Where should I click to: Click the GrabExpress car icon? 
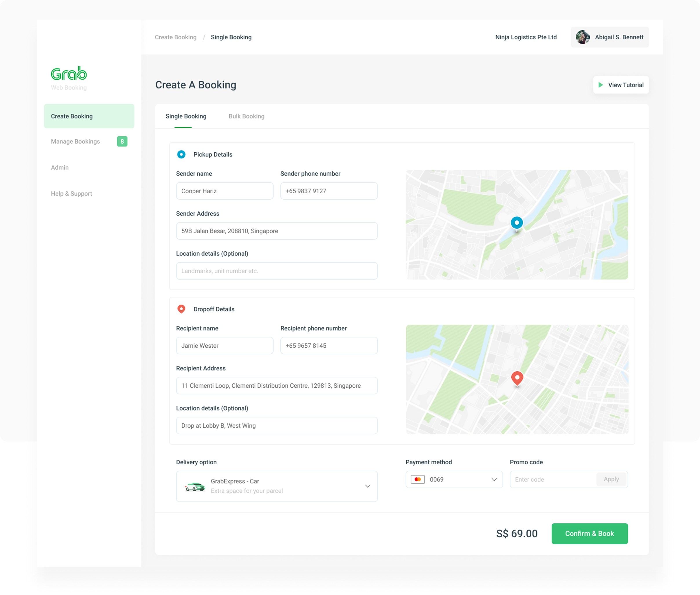coord(195,486)
